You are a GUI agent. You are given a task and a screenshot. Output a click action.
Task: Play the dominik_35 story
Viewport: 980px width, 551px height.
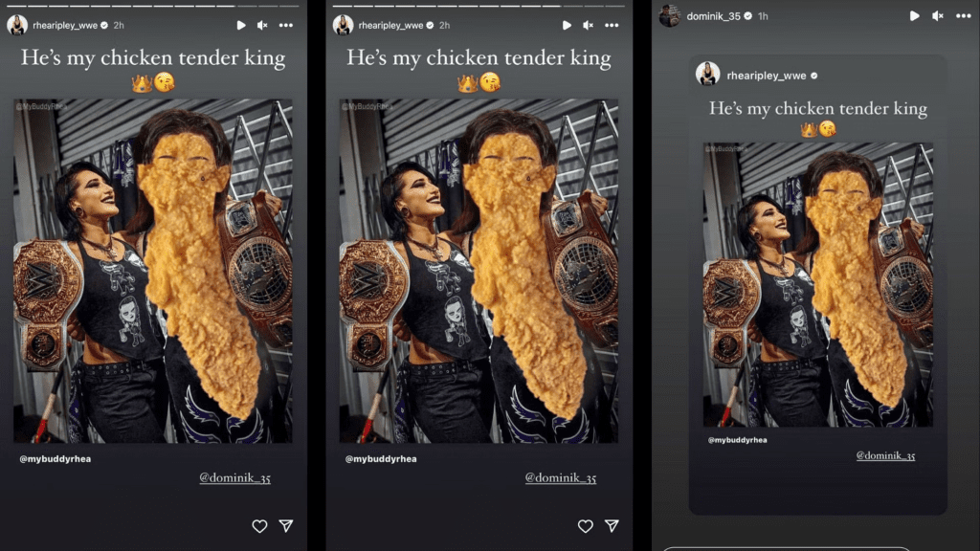[x=914, y=16]
